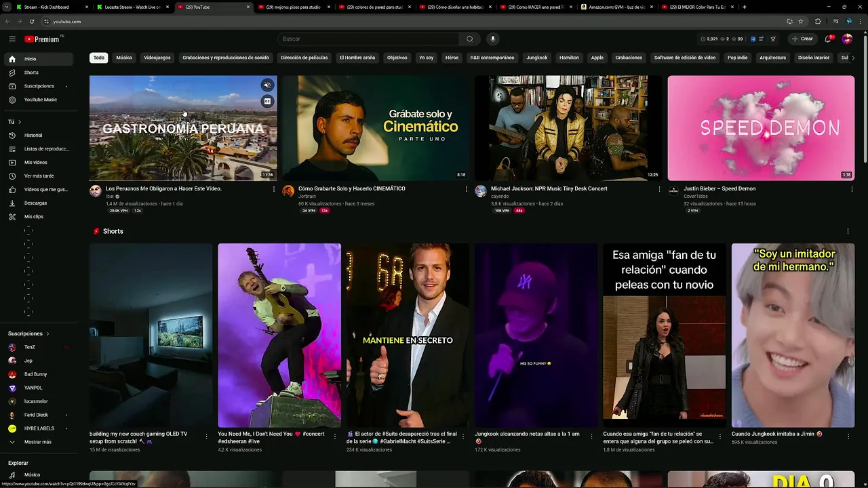868x488 pixels.
Task: Open YouTube Music from the sidebar
Action: 41,100
